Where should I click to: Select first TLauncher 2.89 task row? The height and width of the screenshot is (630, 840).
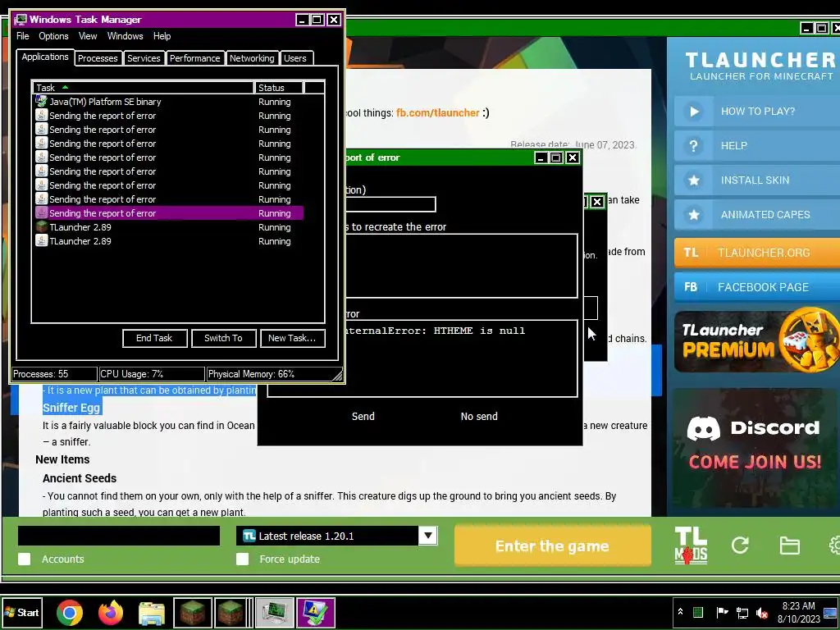click(169, 226)
